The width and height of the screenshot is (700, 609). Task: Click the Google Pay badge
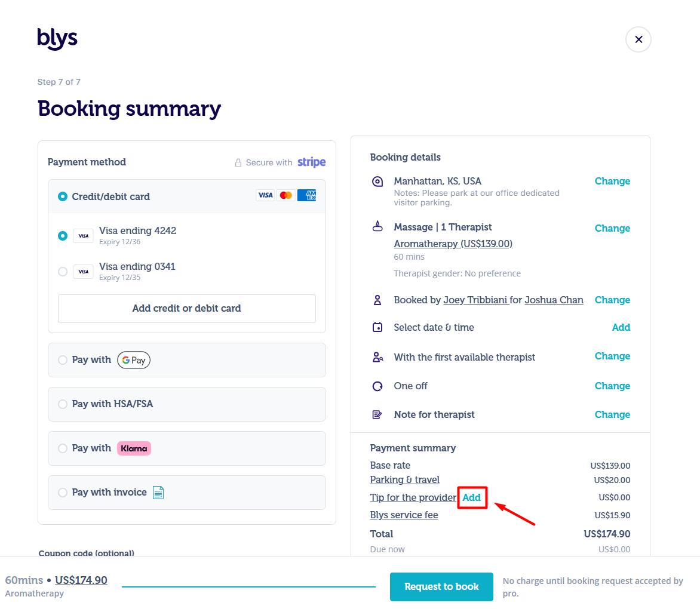coord(134,360)
